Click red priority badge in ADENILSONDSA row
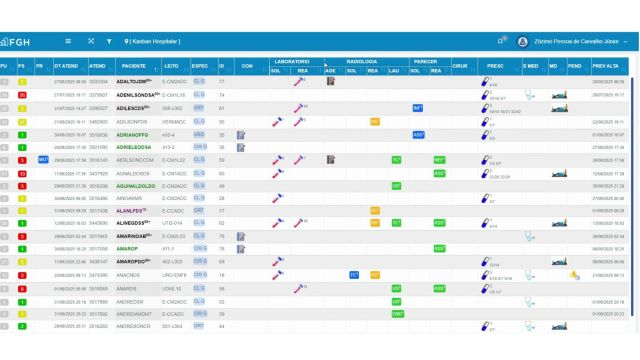Image resolution: width=640 pixels, height=360 pixels. [x=22, y=95]
